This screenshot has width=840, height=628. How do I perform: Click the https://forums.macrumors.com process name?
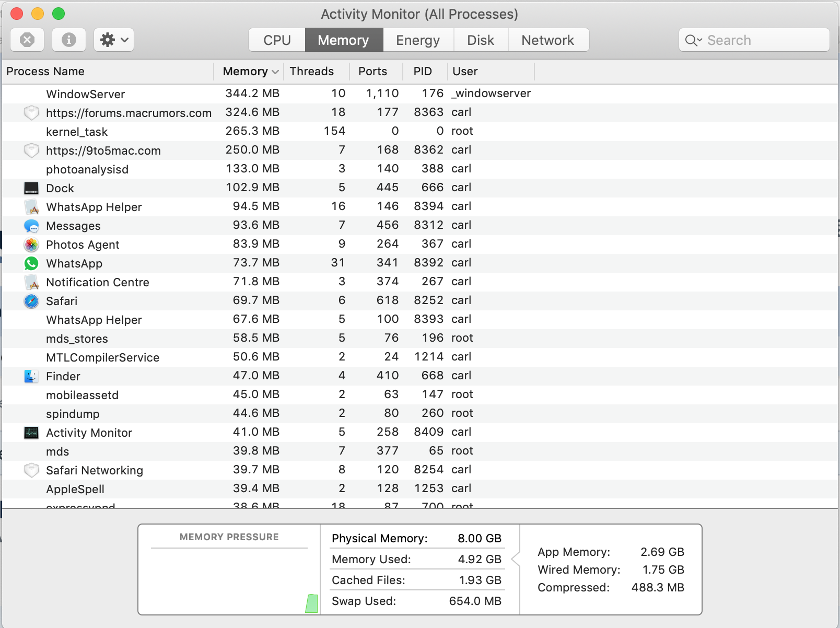click(x=129, y=113)
